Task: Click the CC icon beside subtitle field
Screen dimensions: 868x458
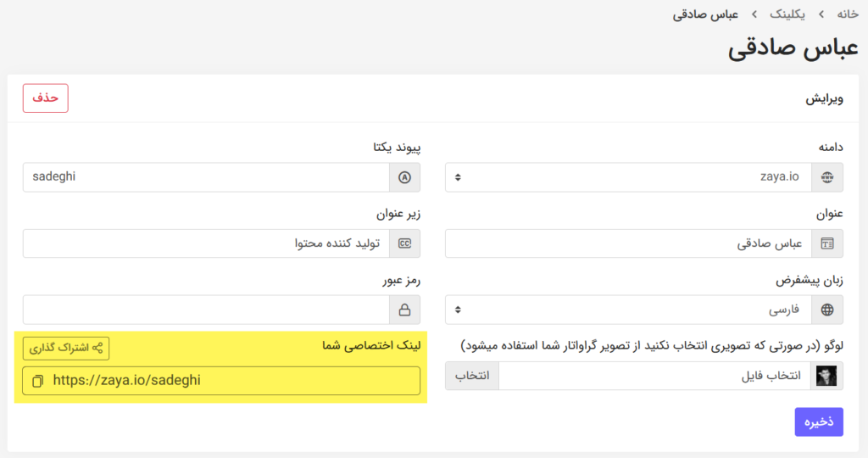Action: [404, 243]
